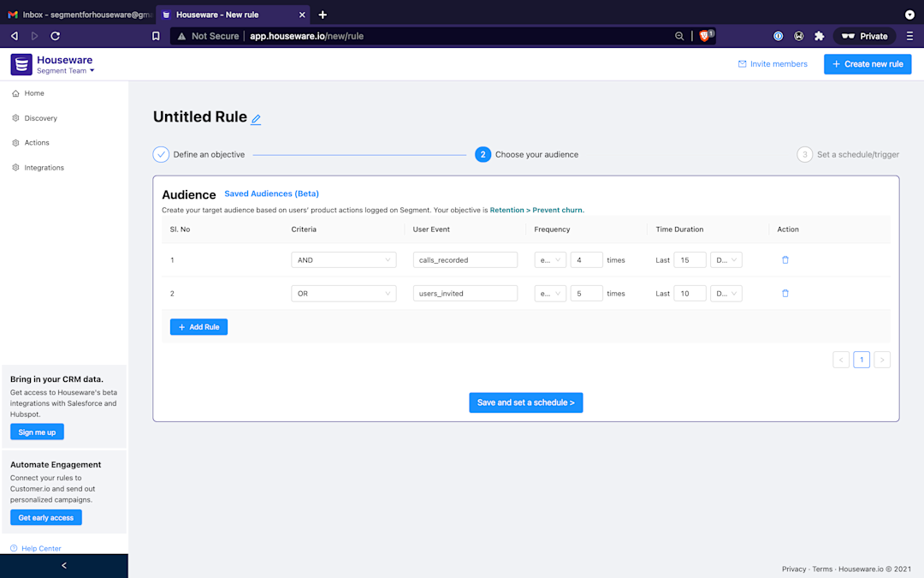
Task: Click the pencil icon to rename Untitled Rule
Action: tap(256, 119)
